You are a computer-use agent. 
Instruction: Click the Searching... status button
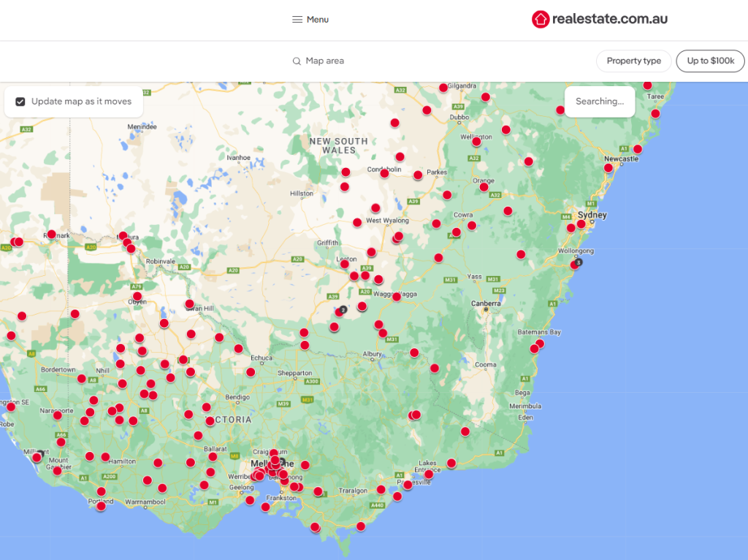coord(599,101)
